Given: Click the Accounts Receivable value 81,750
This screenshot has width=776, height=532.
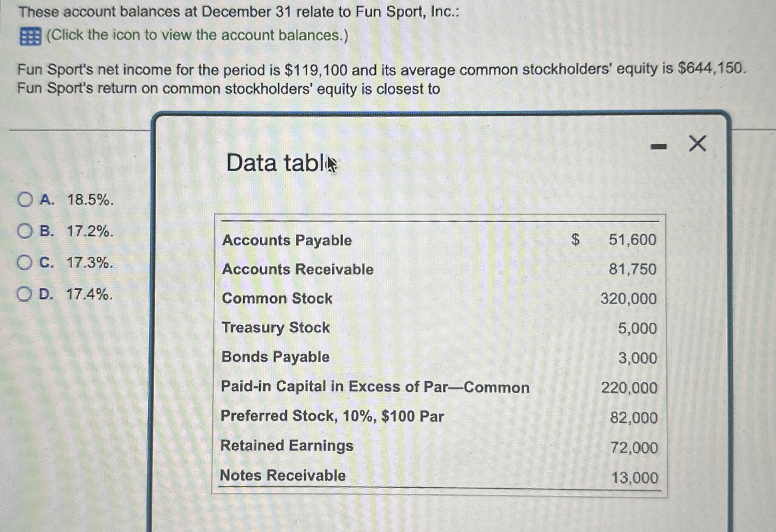Looking at the screenshot, I should [632, 269].
